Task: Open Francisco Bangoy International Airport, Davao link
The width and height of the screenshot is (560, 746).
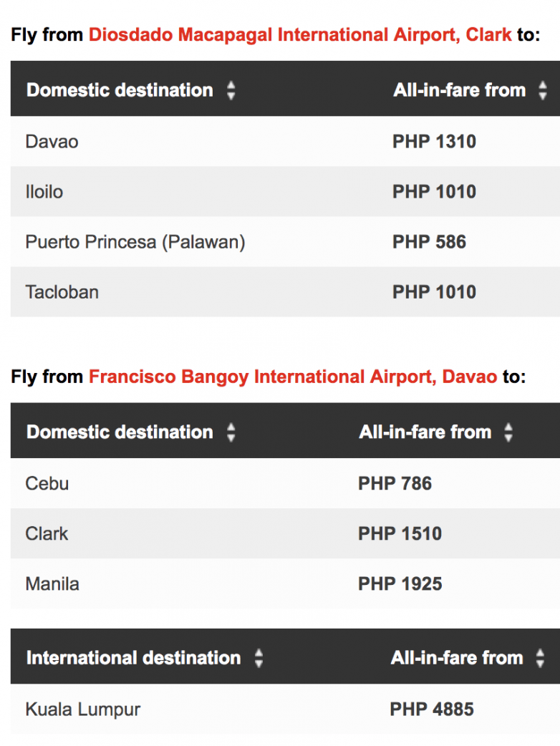Action: tap(292, 377)
